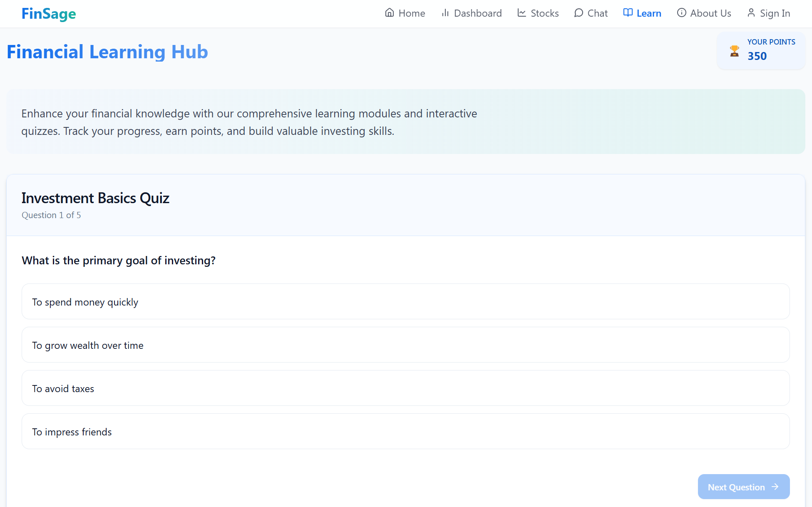Viewport: 812px width, 507px height.
Task: Go to the Stocks page
Action: point(544,13)
